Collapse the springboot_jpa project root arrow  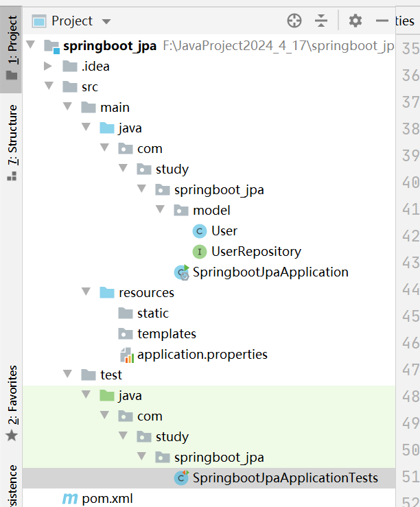[31, 45]
